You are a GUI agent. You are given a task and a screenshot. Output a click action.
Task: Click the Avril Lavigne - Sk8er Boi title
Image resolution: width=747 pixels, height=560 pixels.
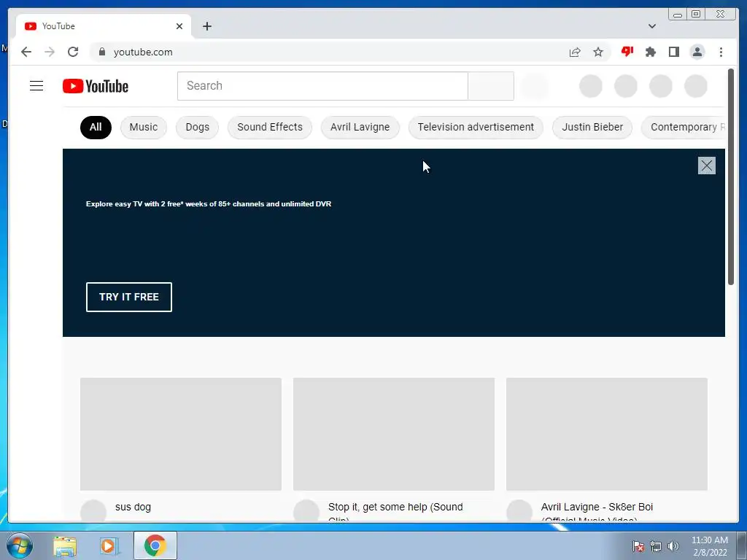[x=597, y=511]
